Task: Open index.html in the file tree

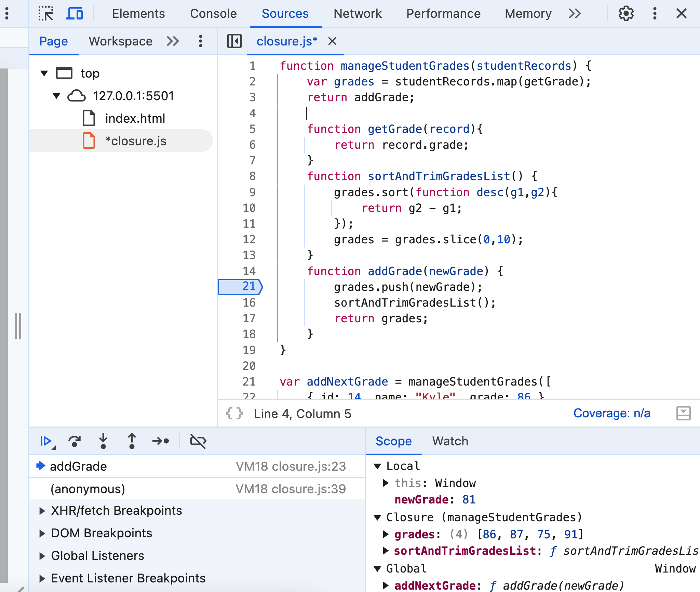Action: (x=135, y=119)
